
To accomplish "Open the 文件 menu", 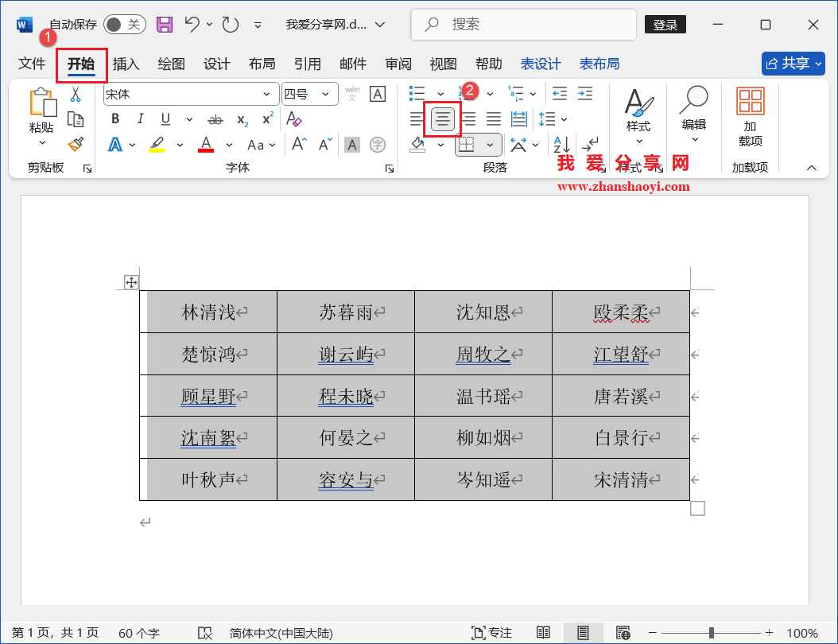I will pyautogui.click(x=32, y=64).
